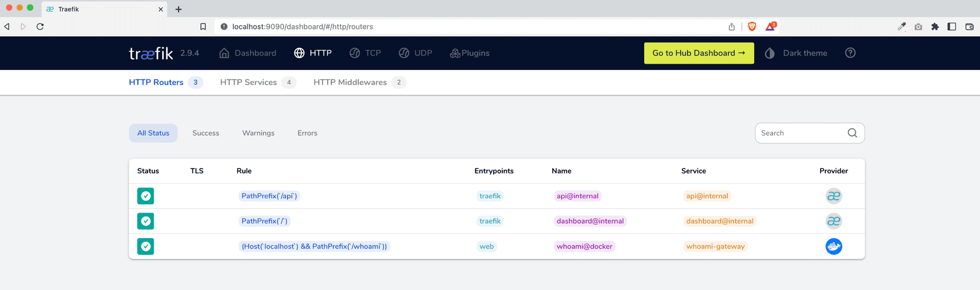980x290 pixels.
Task: Filter routers by Success status
Action: [x=206, y=133]
